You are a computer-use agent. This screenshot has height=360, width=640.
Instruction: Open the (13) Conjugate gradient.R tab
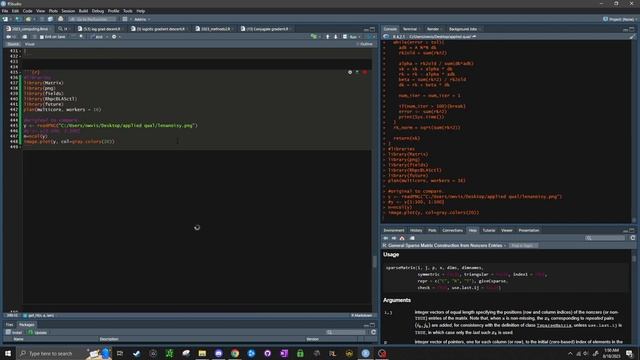coord(267,29)
